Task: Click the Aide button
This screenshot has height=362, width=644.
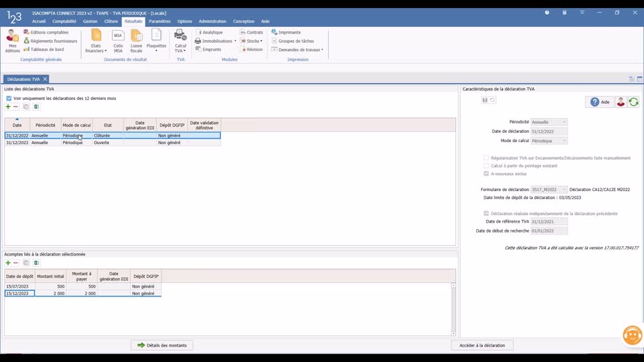Action: [600, 102]
